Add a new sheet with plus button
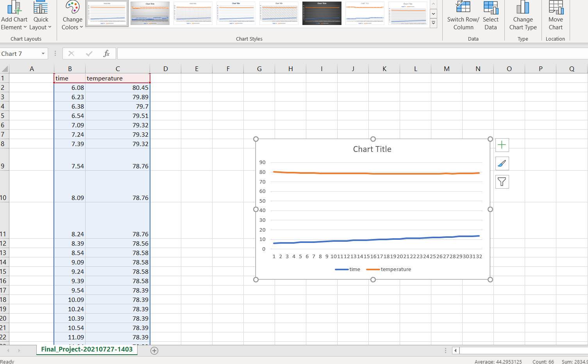 tap(154, 351)
